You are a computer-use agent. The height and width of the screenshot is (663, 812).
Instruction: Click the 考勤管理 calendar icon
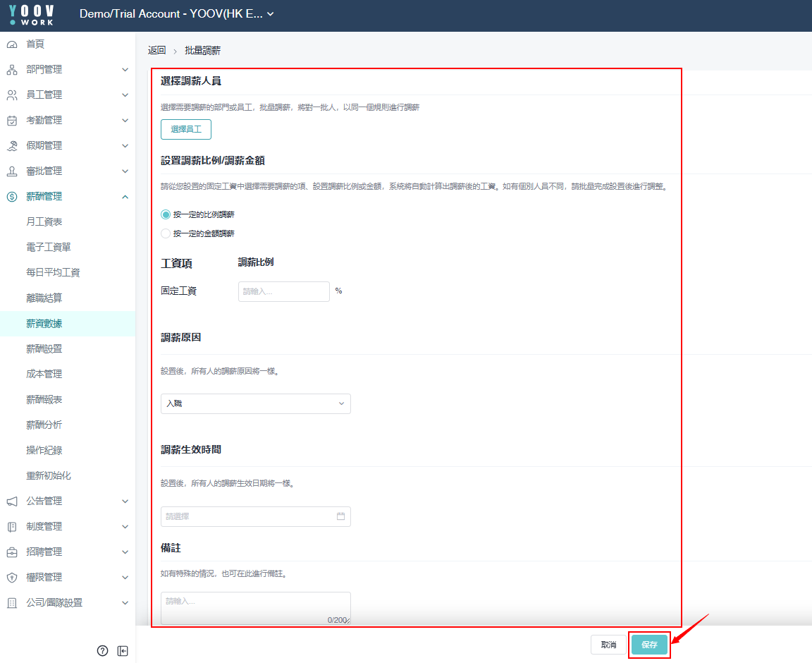(12, 121)
